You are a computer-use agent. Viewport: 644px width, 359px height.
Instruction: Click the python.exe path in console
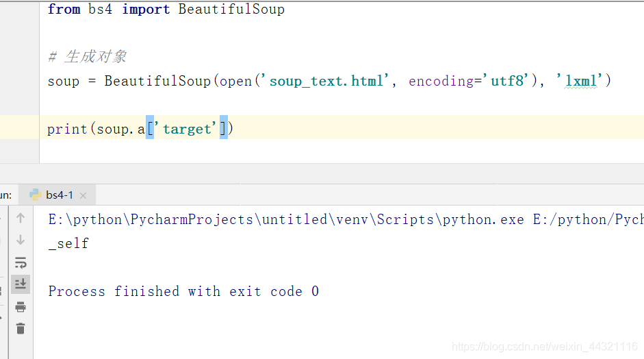pyautogui.click(x=286, y=220)
